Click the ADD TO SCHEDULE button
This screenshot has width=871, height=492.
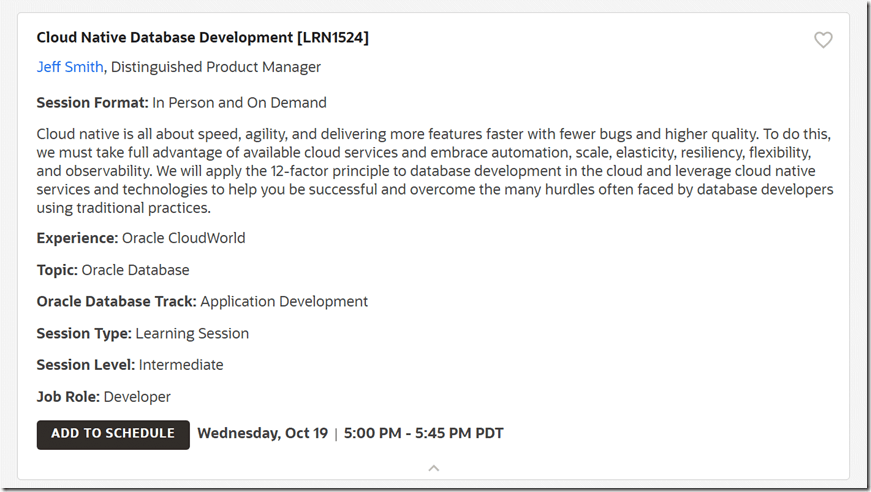(x=113, y=434)
